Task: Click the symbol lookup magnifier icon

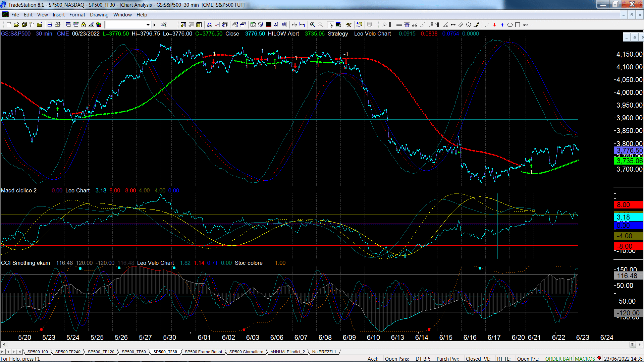Action: (x=164, y=24)
